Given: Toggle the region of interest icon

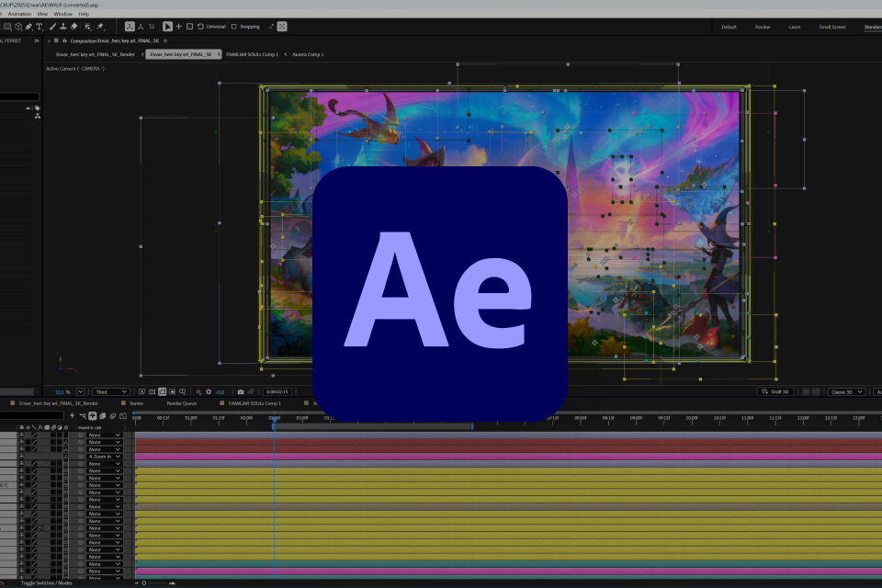Looking at the screenshot, I should [172, 391].
